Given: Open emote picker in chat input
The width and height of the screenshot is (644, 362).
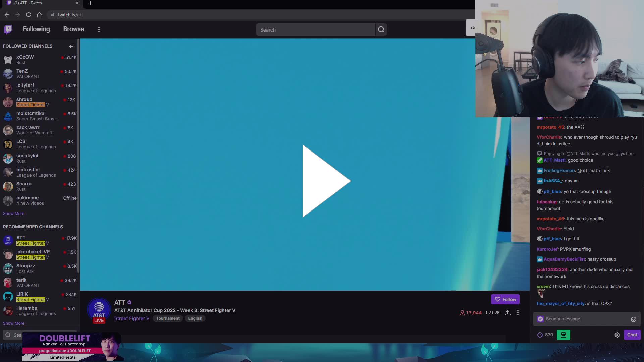Looking at the screenshot, I should (x=633, y=319).
